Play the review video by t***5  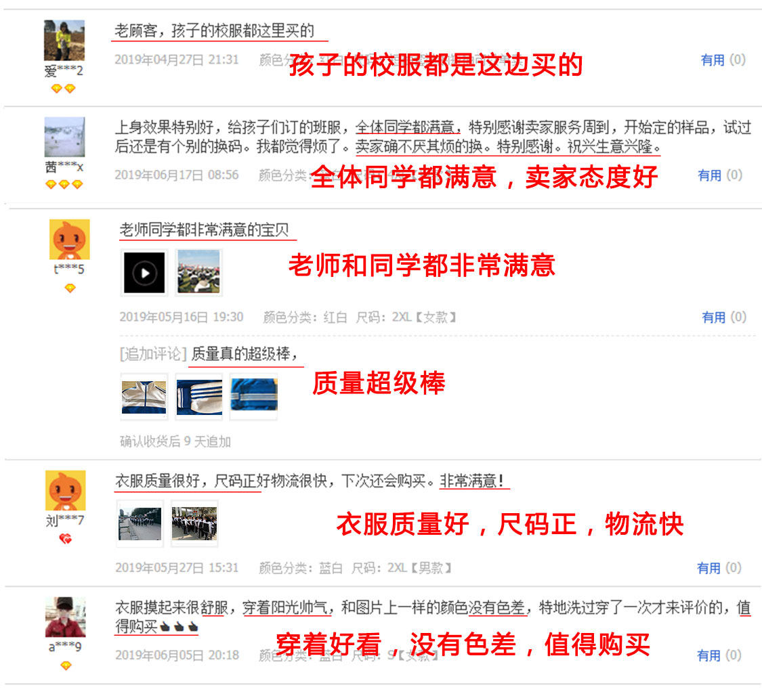point(144,273)
